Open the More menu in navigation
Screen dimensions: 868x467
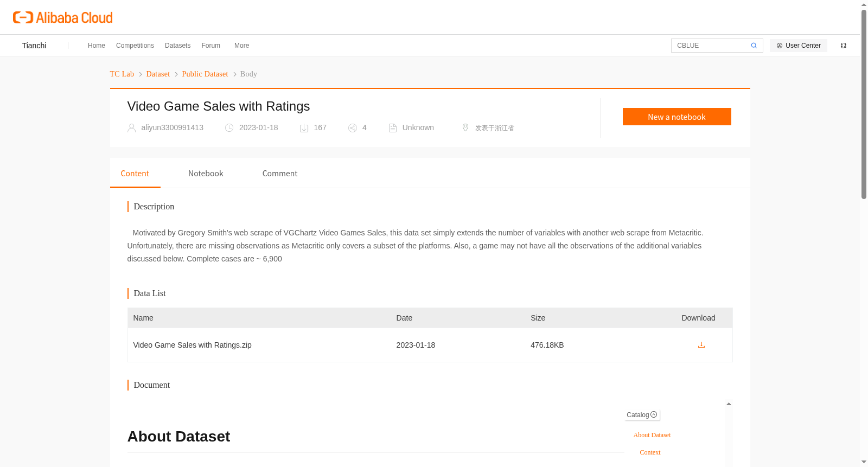tap(242, 46)
